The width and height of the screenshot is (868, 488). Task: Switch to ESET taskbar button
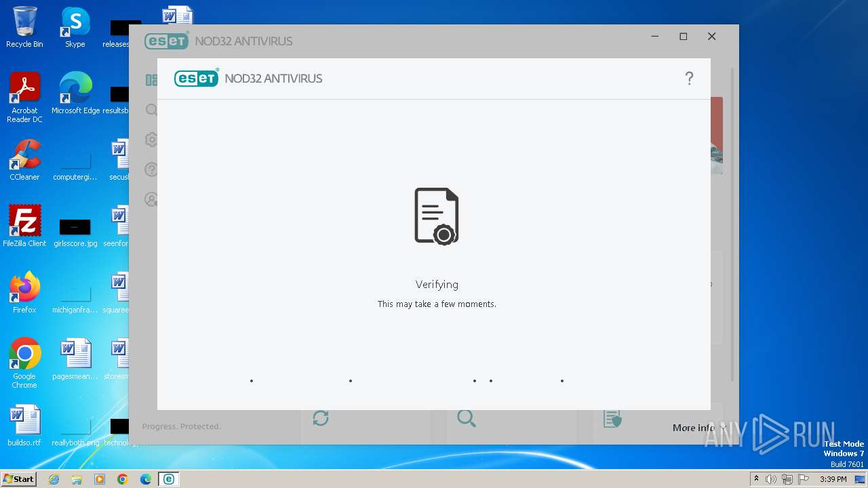pos(169,479)
